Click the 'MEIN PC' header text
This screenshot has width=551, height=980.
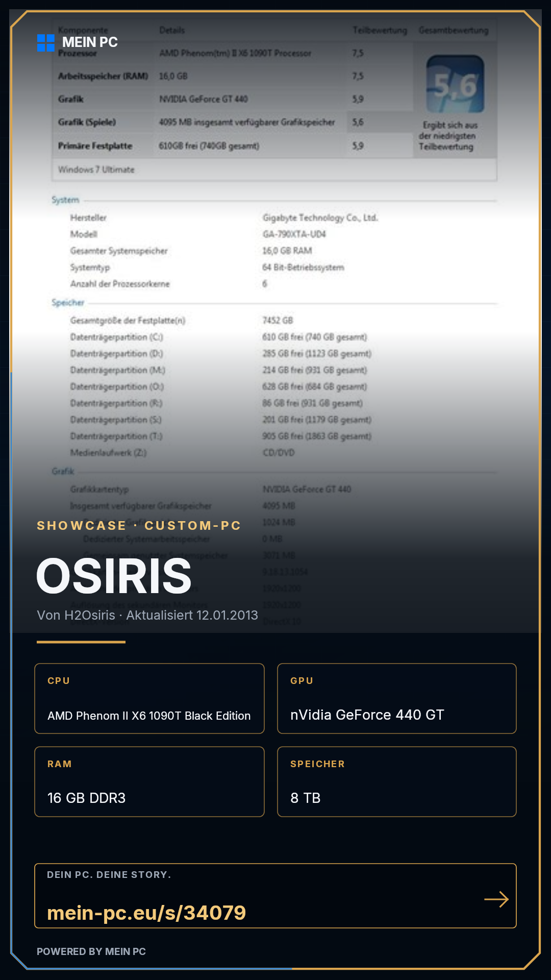tap(90, 42)
